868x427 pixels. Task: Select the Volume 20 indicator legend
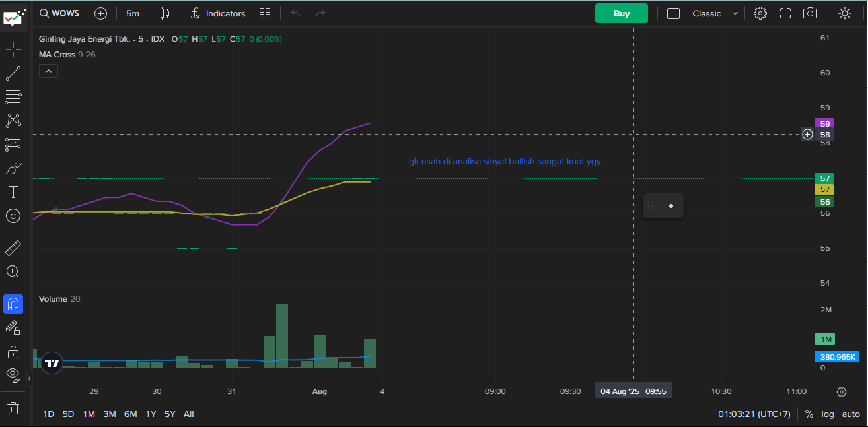coord(59,299)
